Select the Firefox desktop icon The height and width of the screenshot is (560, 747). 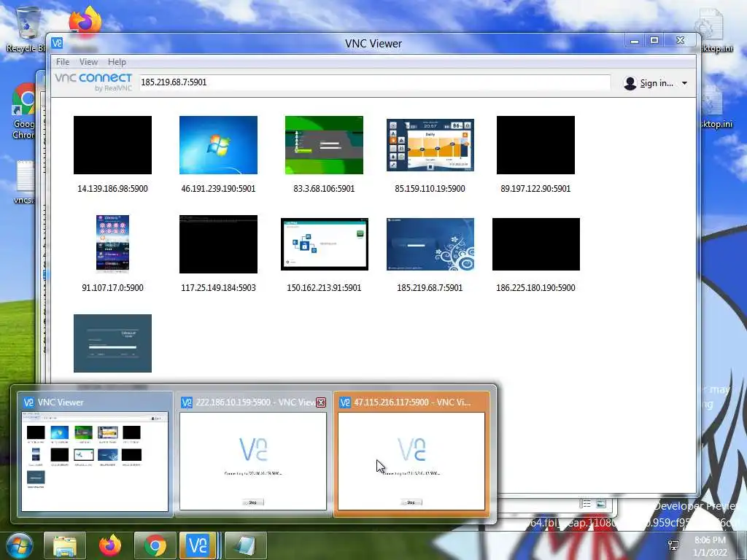tap(85, 21)
